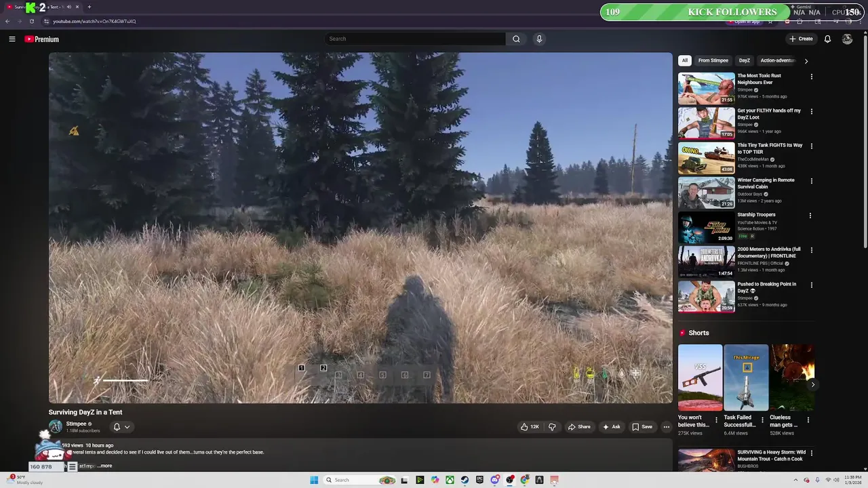
Task: Open options for Pushed to Breaking Point
Action: click(811, 285)
